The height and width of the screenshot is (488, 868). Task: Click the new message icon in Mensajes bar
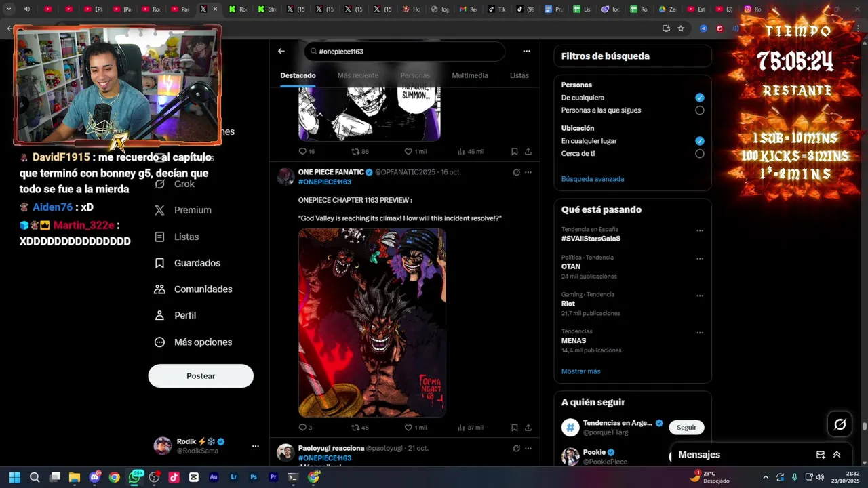point(821,455)
